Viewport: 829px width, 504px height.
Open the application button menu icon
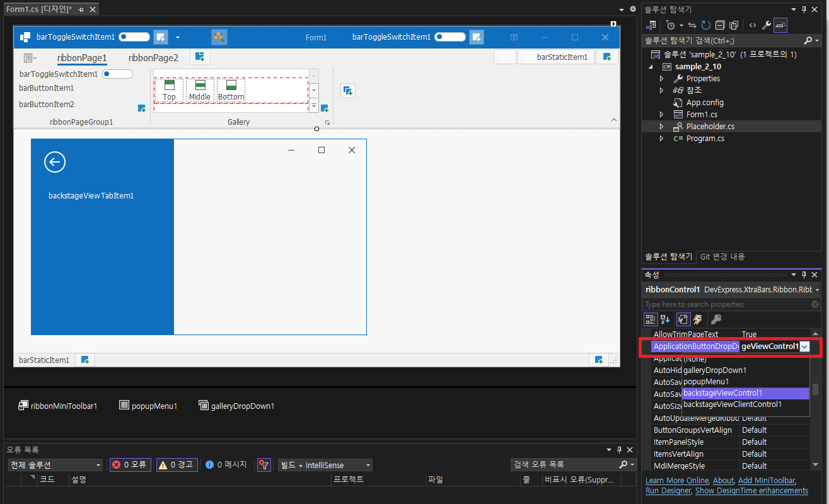(x=29, y=58)
